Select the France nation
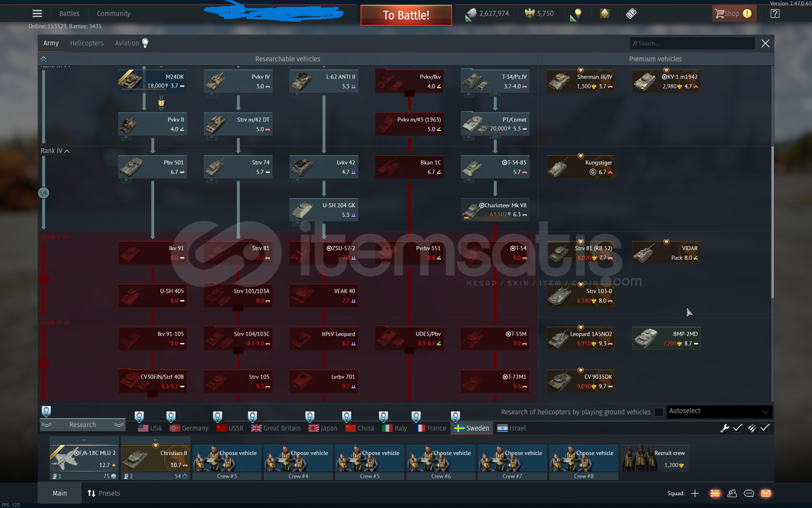812x508 pixels. point(430,428)
